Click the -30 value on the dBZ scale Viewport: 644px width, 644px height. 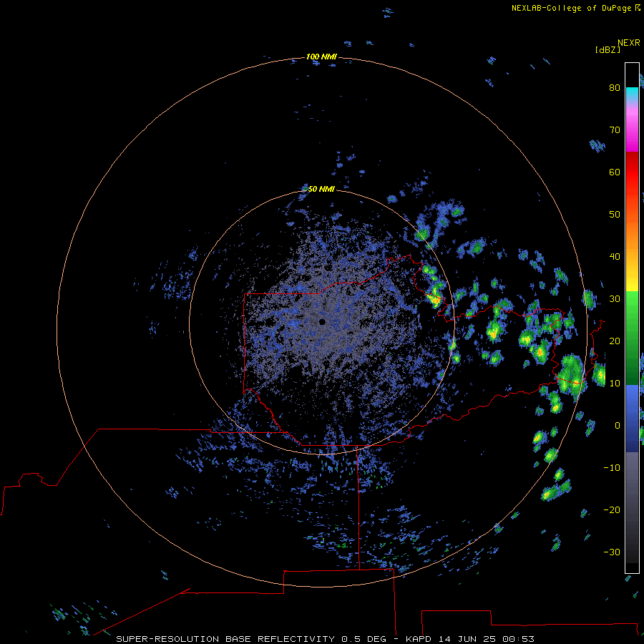point(612,552)
